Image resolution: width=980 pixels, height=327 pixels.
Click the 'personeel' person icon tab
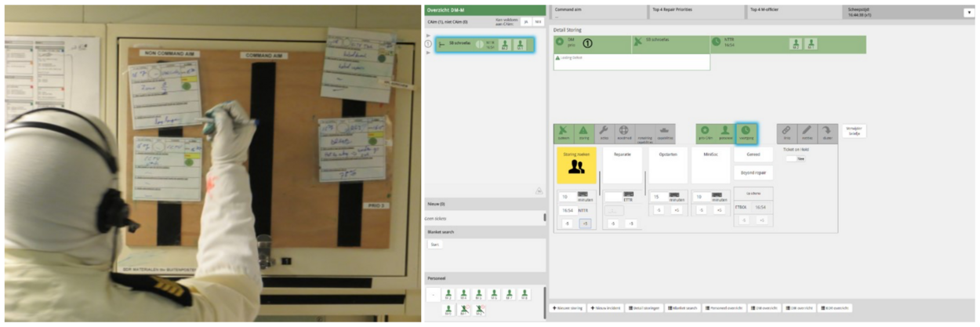725,133
